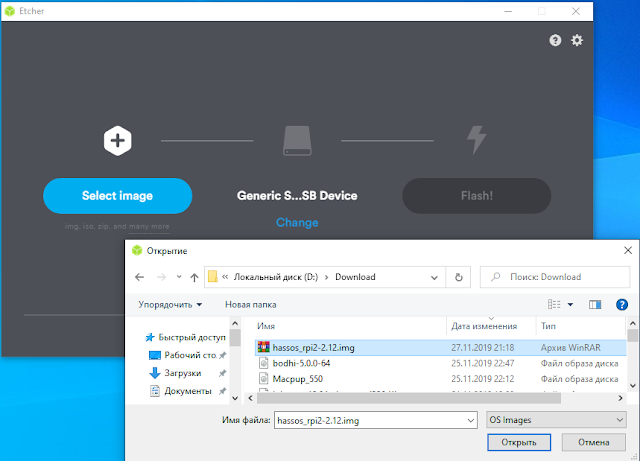Go back in the file dialog
Screen dimensions: 640x461
(140, 277)
